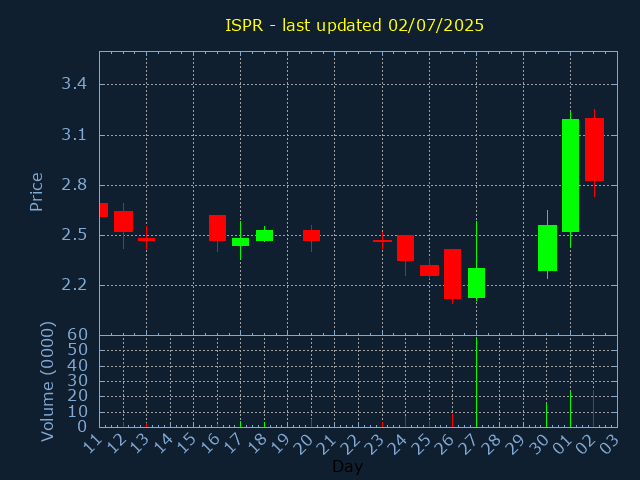Select the green candlestick on day 30
The image size is (640, 480).
(547, 248)
